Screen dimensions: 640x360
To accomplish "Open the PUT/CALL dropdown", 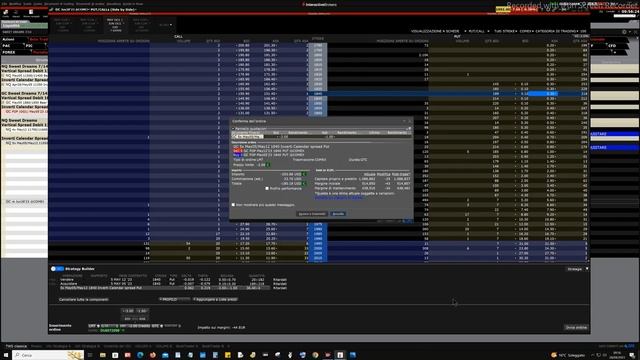I will pos(478,31).
